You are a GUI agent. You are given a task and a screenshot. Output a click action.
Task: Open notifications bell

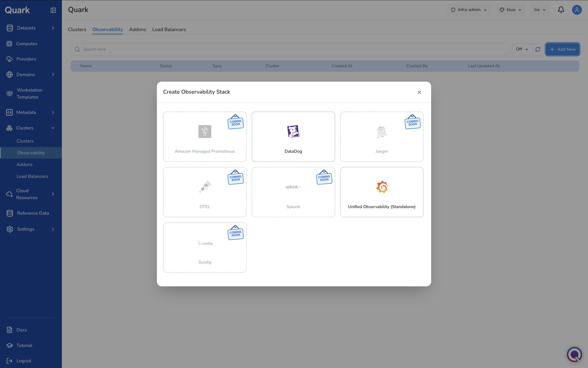561,10
